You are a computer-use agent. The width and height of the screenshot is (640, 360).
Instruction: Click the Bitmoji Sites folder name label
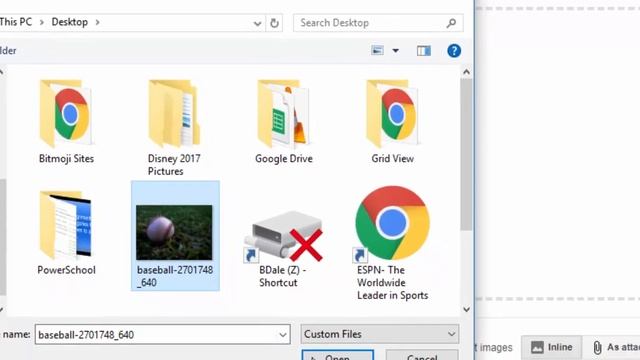(x=66, y=159)
